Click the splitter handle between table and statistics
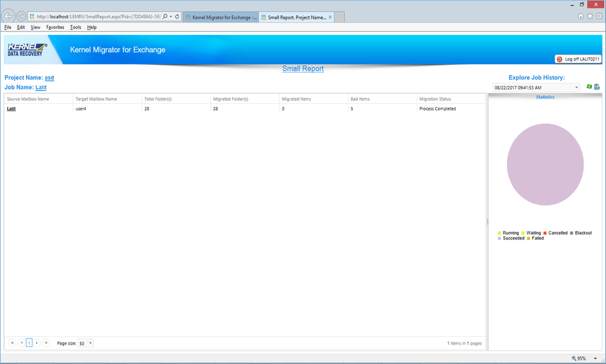 (487, 222)
